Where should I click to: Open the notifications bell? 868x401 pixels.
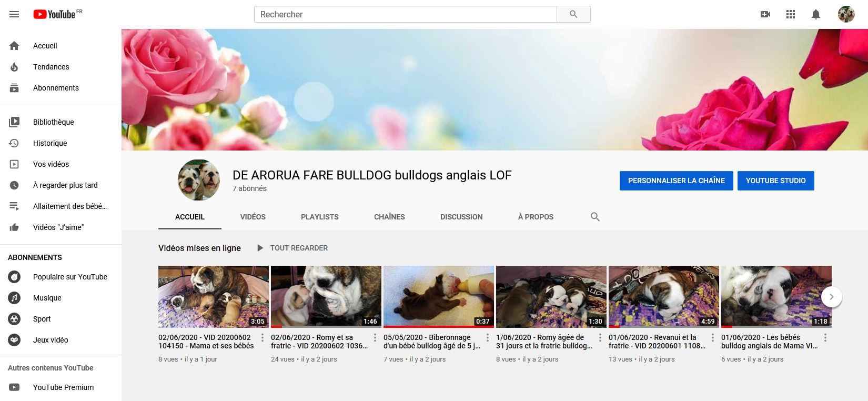point(816,14)
